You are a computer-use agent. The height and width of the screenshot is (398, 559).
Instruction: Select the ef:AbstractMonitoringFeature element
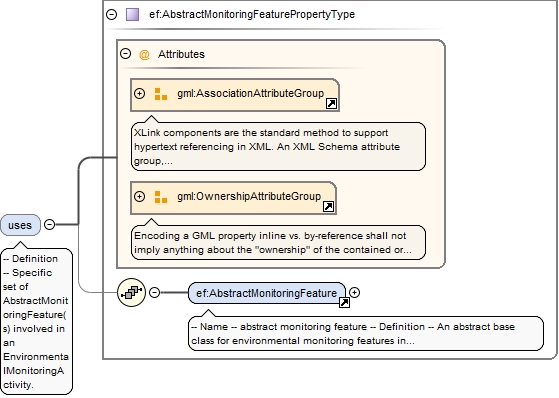267,293
